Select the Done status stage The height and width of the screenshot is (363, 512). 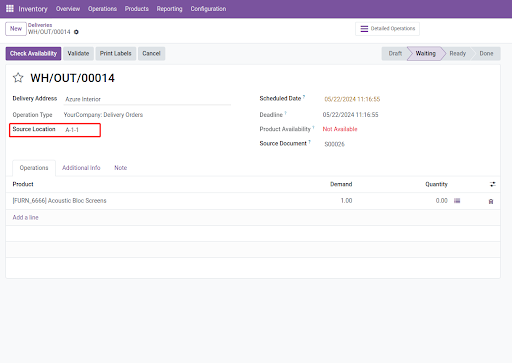[486, 53]
